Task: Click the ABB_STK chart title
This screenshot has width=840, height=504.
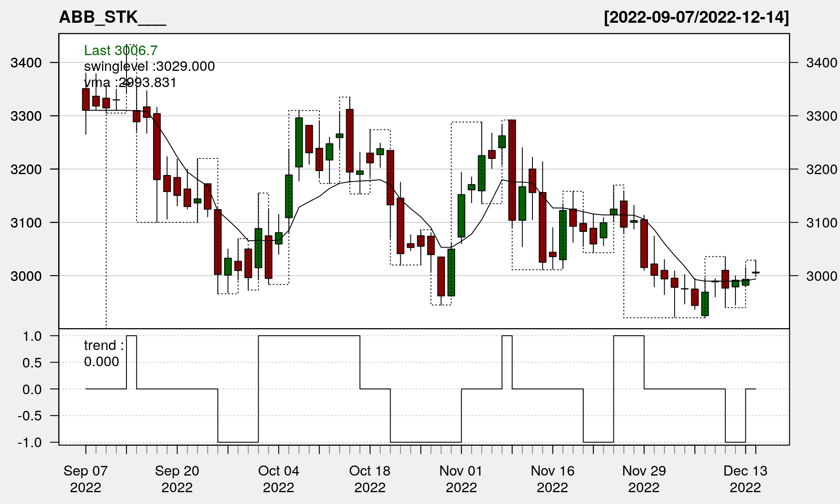Action: tap(112, 17)
